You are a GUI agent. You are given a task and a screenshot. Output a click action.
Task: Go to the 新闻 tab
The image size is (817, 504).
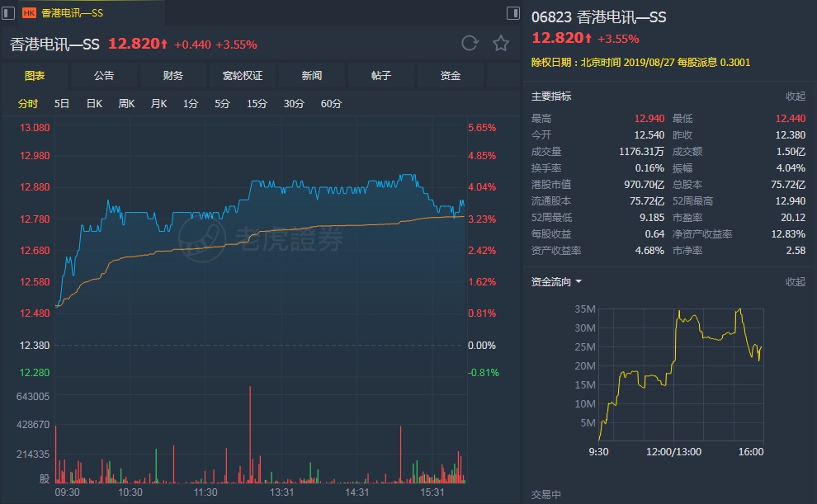coord(312,76)
